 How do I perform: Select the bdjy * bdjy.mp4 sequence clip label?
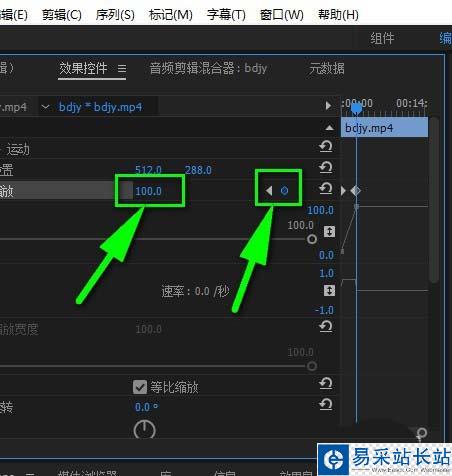(x=100, y=107)
